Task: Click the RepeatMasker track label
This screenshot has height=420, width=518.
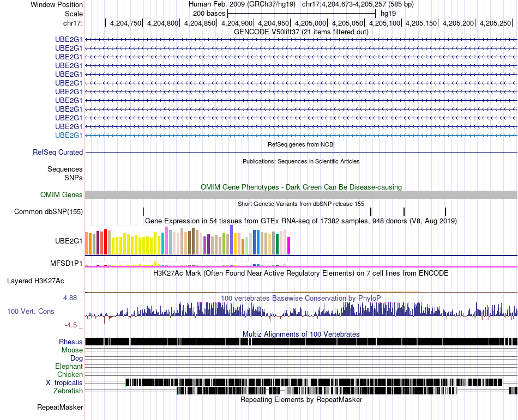Action: (60, 407)
